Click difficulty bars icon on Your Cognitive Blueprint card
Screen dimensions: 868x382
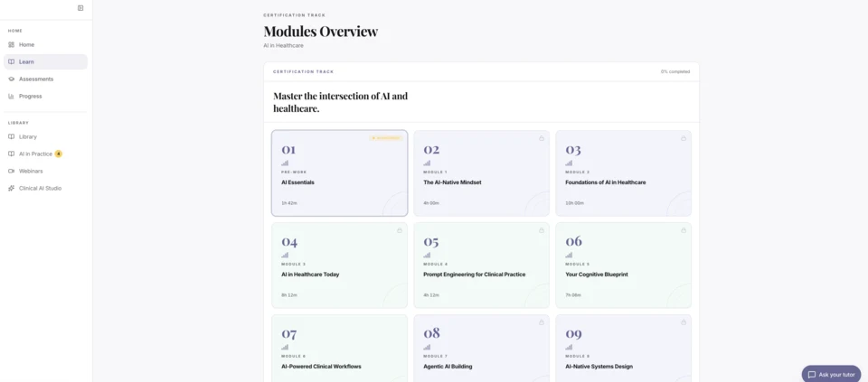tap(569, 255)
